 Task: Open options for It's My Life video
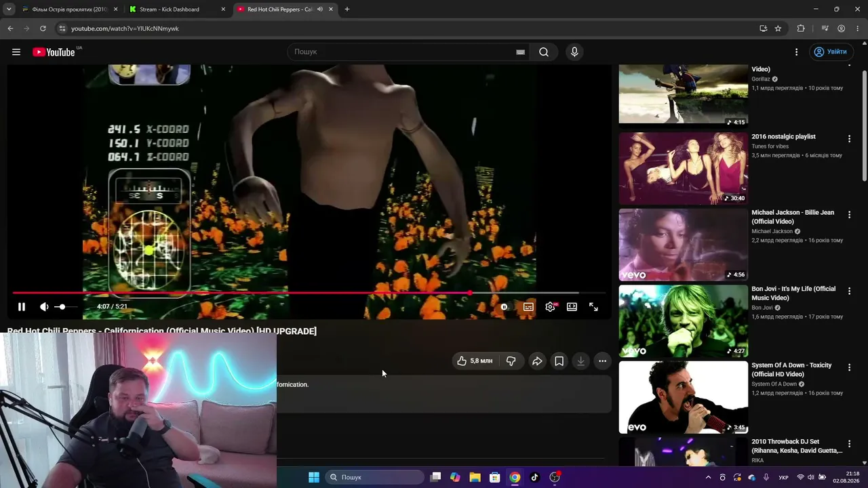(x=849, y=291)
